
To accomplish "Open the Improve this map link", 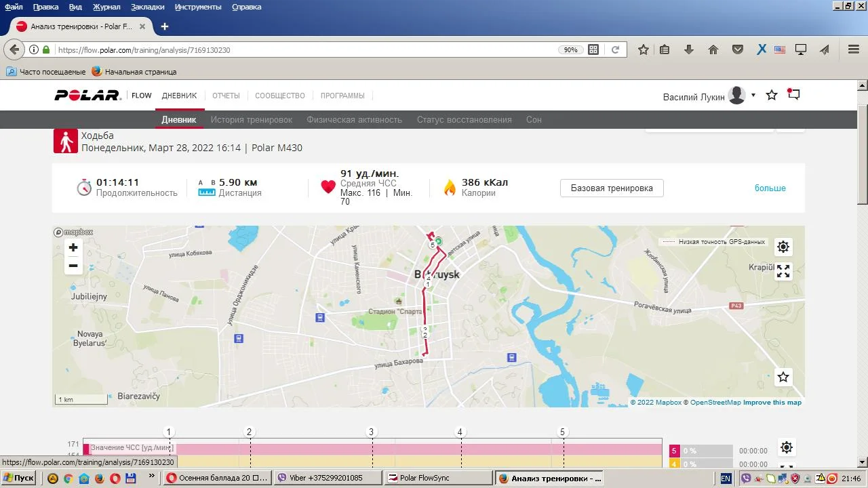I will (x=772, y=403).
